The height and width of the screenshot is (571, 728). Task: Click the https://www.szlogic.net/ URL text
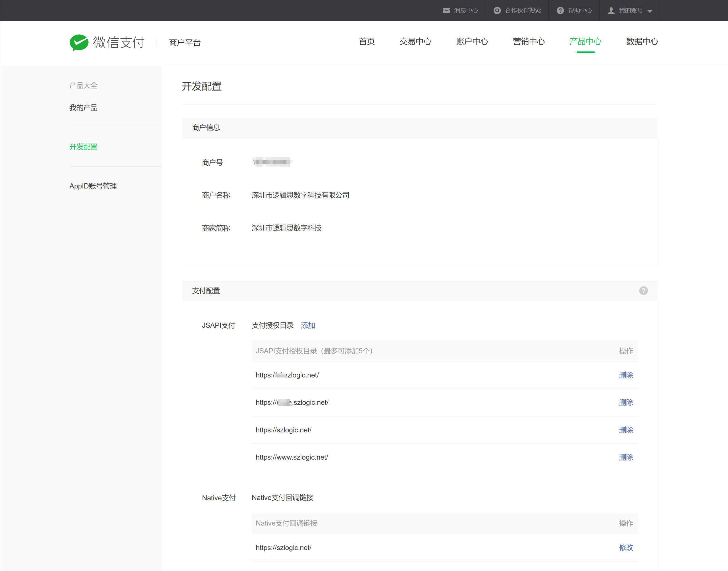point(292,457)
